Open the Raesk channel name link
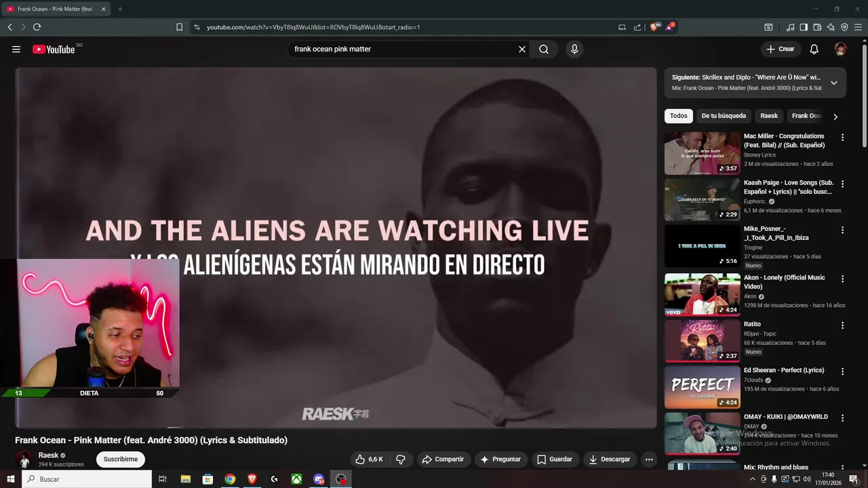The width and height of the screenshot is (868, 488). tap(48, 455)
